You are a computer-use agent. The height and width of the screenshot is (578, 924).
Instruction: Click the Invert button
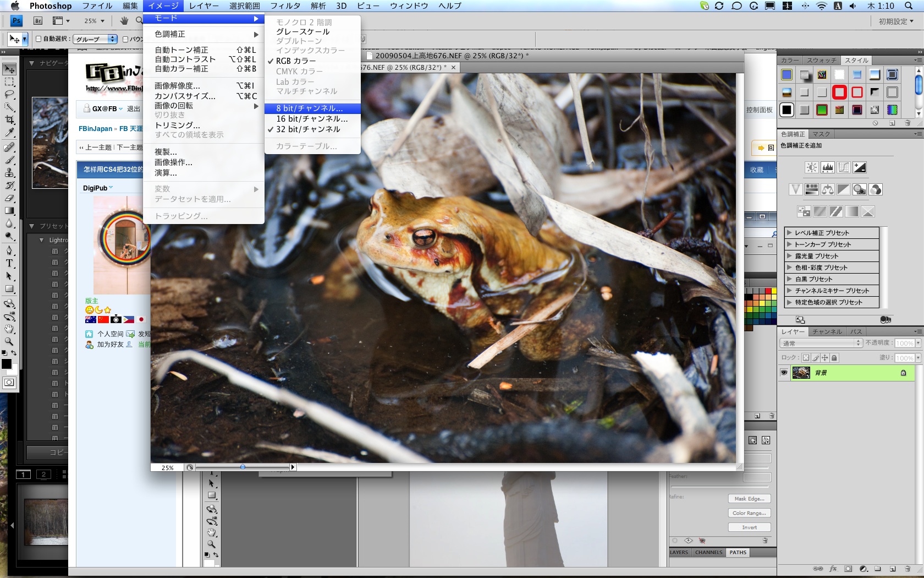pos(749,527)
